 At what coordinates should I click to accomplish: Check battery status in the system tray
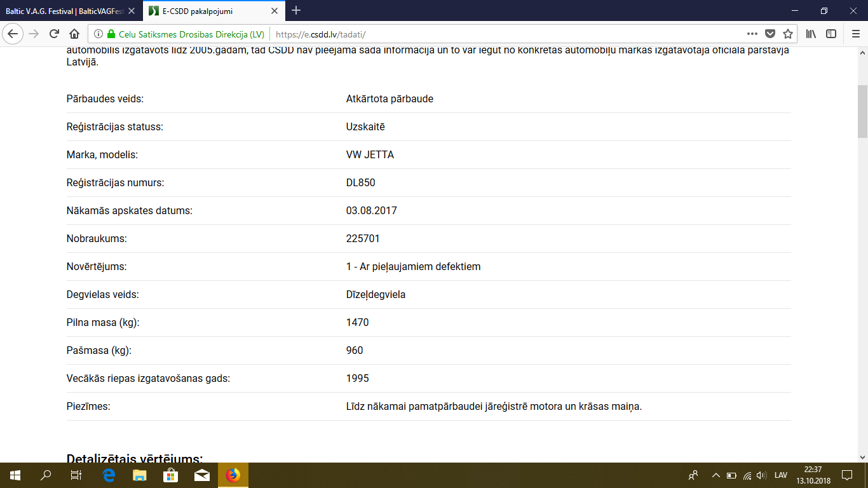(731, 475)
